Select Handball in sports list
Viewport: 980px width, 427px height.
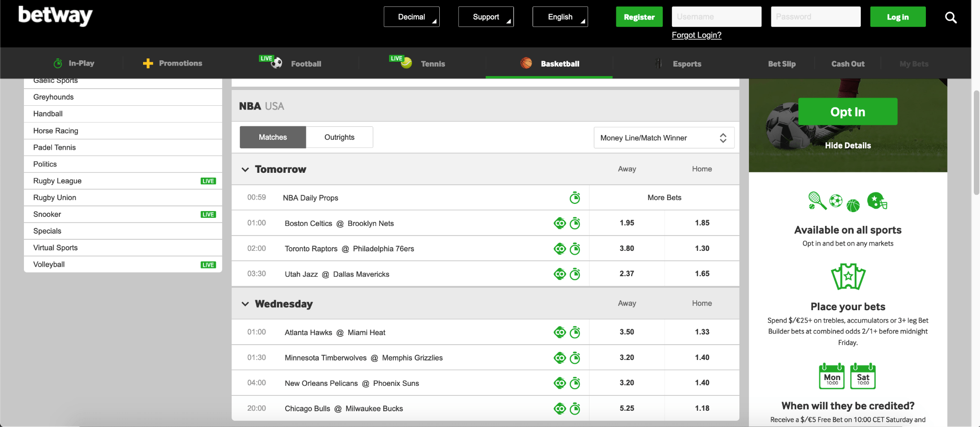pyautogui.click(x=123, y=114)
